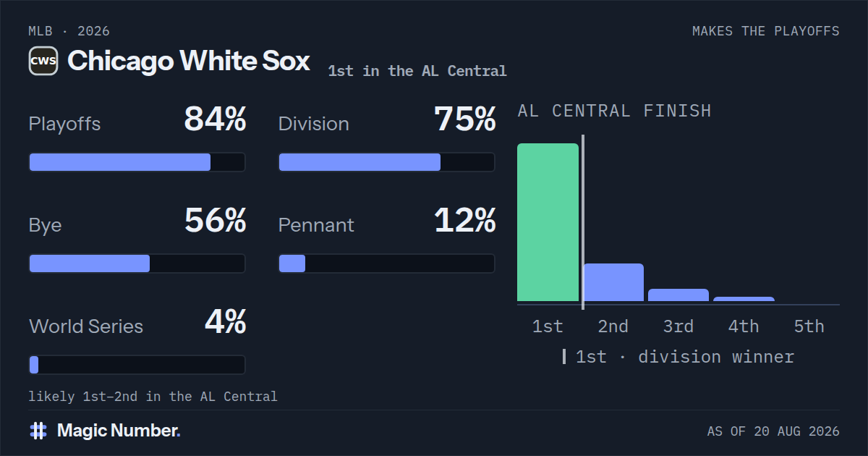Click the Magic Number brand name
Screen dimensions: 868x456
coord(119,431)
